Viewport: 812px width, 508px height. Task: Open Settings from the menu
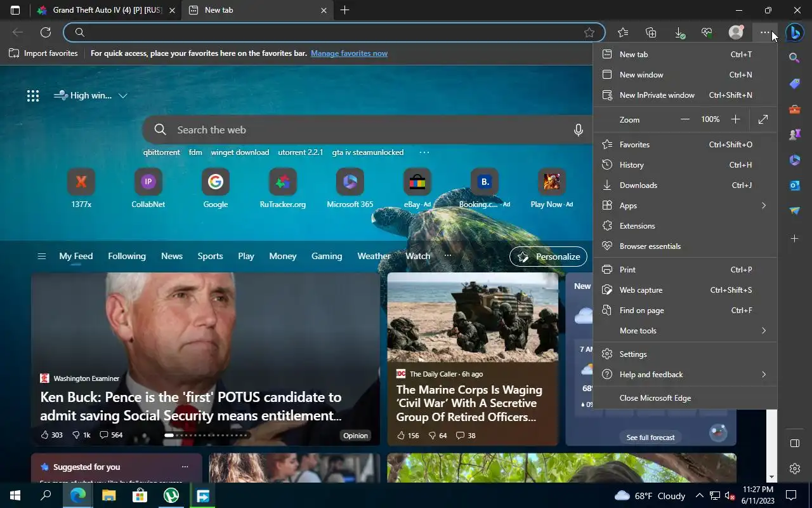coord(684,354)
